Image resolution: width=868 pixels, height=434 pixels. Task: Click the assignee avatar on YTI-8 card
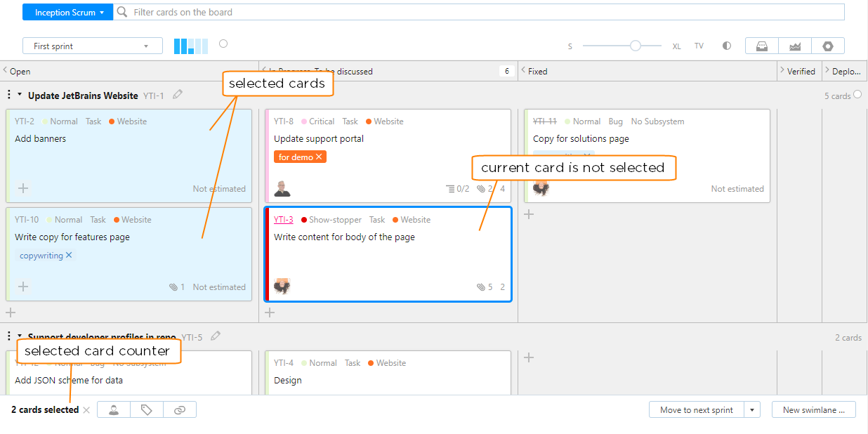tap(282, 188)
